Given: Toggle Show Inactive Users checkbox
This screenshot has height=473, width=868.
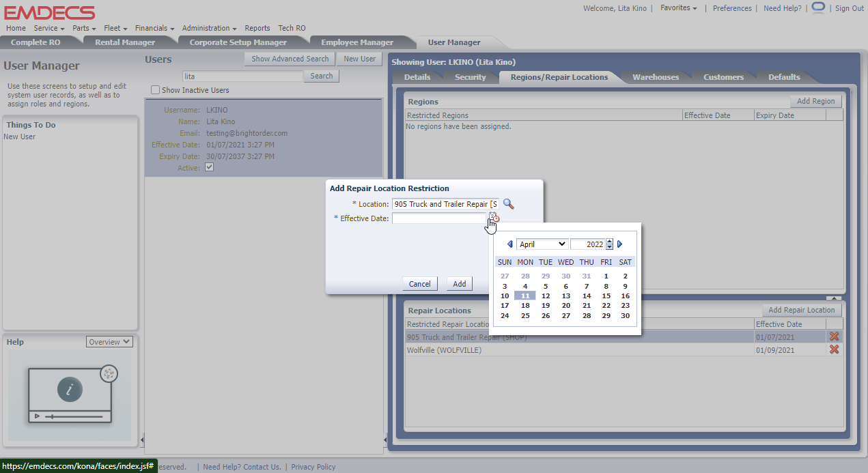Looking at the screenshot, I should pos(155,90).
